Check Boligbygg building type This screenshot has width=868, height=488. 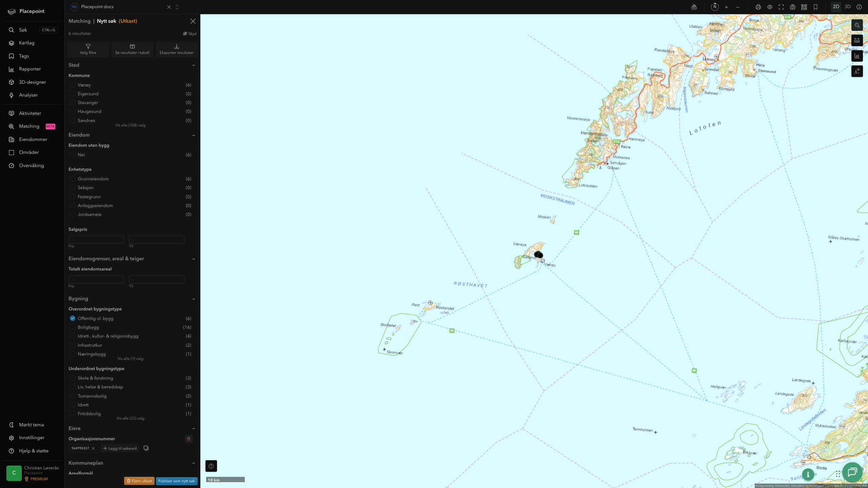pyautogui.click(x=73, y=327)
